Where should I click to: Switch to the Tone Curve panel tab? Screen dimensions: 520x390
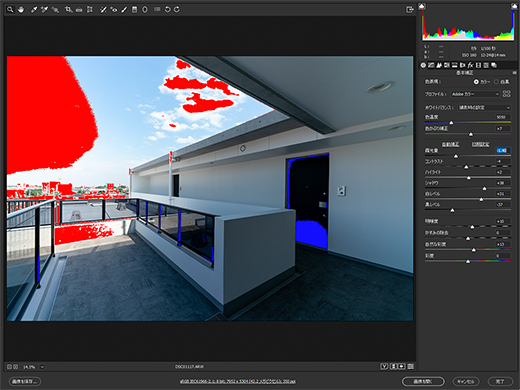pyautogui.click(x=431, y=65)
